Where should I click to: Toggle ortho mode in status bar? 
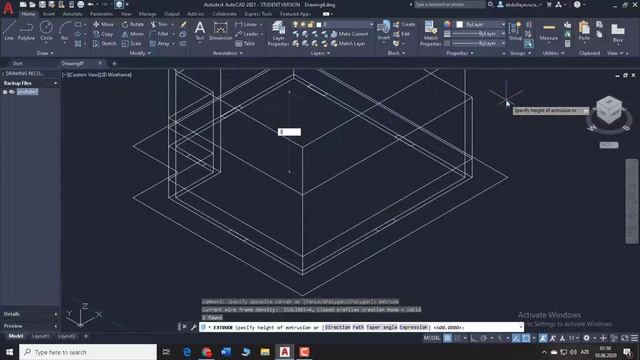click(x=473, y=338)
